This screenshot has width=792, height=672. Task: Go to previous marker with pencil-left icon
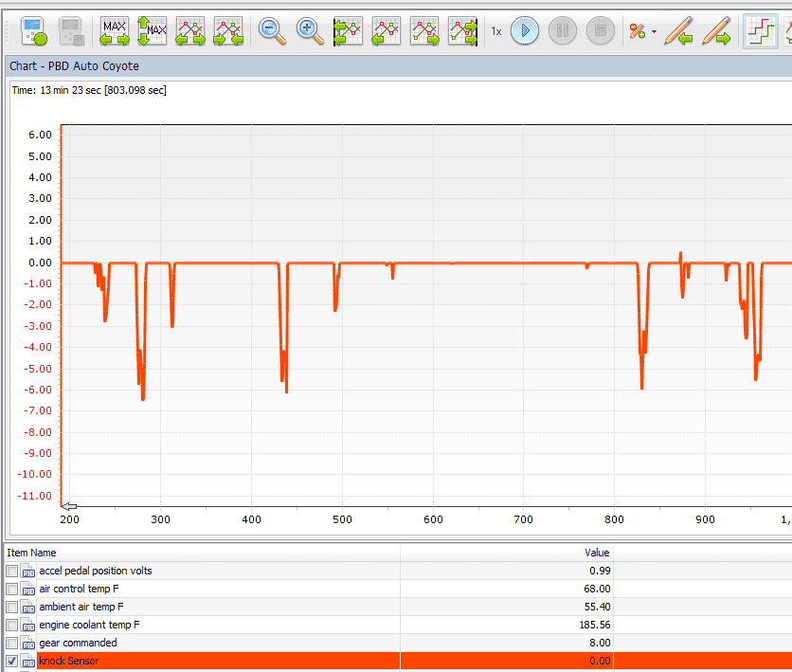679,31
